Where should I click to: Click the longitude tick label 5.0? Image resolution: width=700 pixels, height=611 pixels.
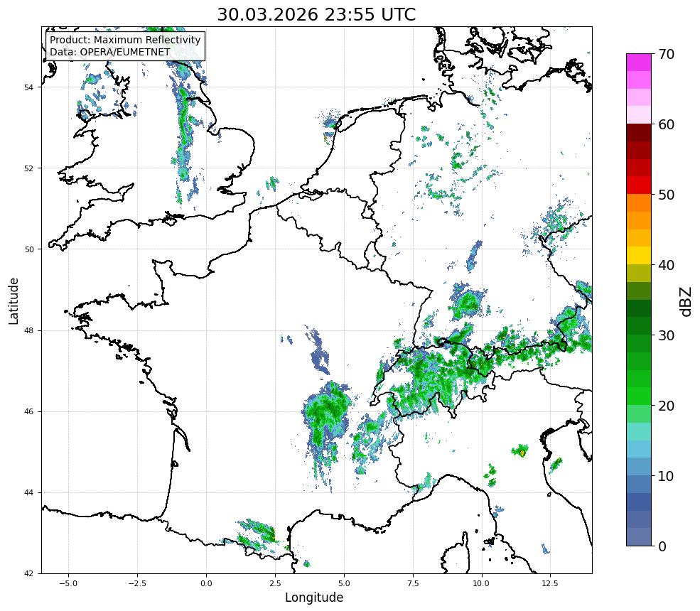click(x=344, y=583)
